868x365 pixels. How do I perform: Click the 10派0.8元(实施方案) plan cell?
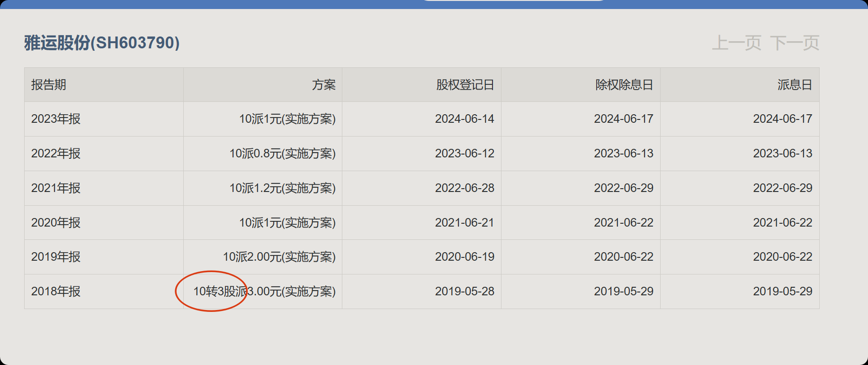tap(282, 154)
